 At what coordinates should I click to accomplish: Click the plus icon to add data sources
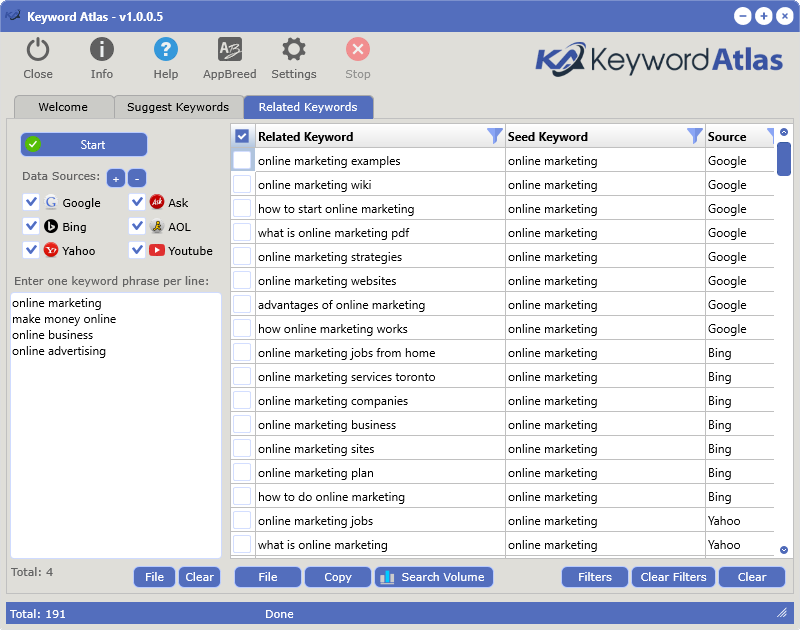[x=115, y=178]
